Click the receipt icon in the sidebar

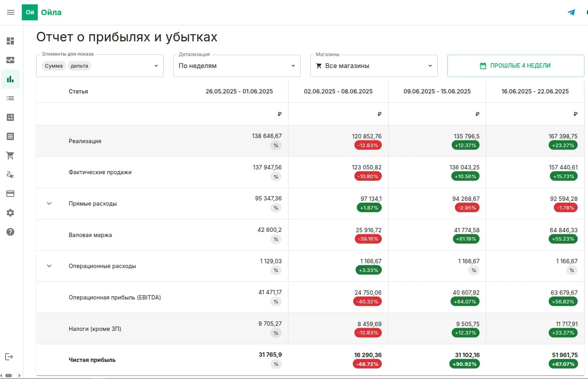click(x=10, y=136)
